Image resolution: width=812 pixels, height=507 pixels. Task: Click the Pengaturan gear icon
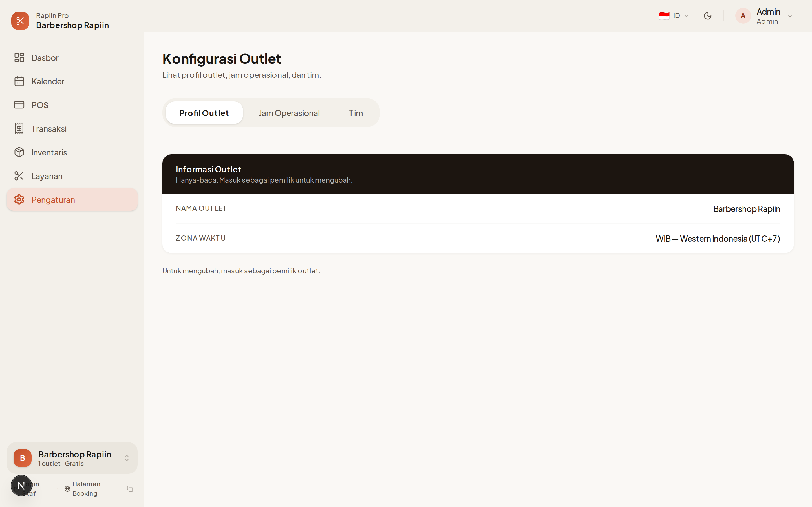(19, 199)
